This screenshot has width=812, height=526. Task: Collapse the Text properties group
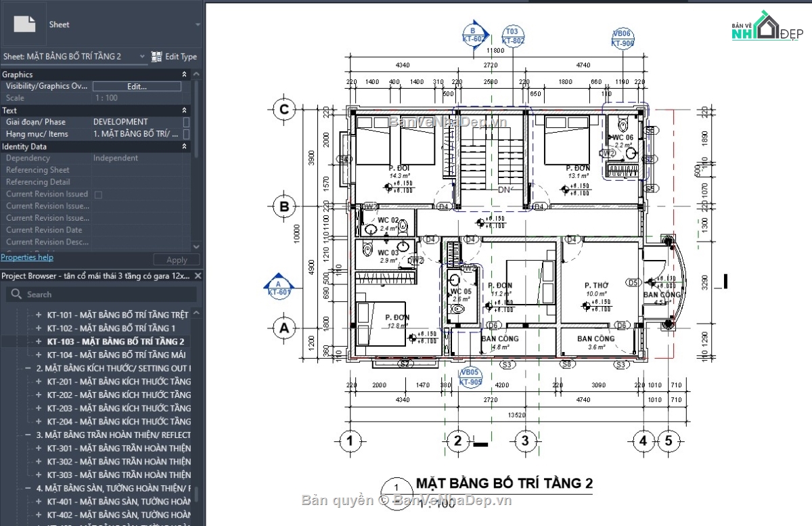pos(184,110)
